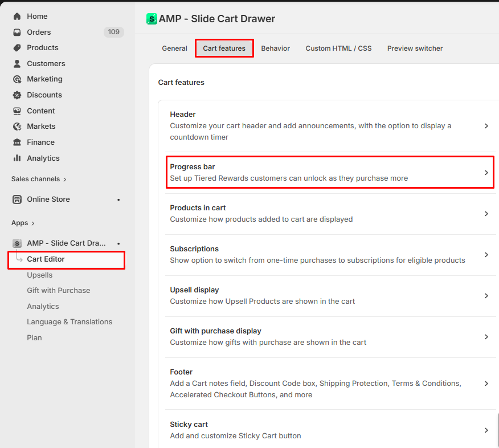Image resolution: width=499 pixels, height=448 pixels.
Task: Click the green AMP logo in page title
Action: (x=152, y=19)
